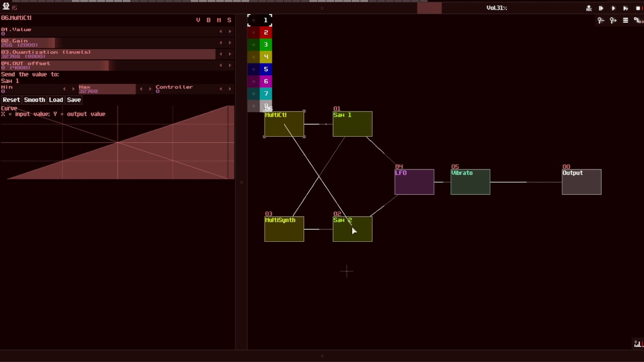This screenshot has width=644, height=362.
Task: Increase 04.OUT offset with right arrow
Action: (230, 65)
